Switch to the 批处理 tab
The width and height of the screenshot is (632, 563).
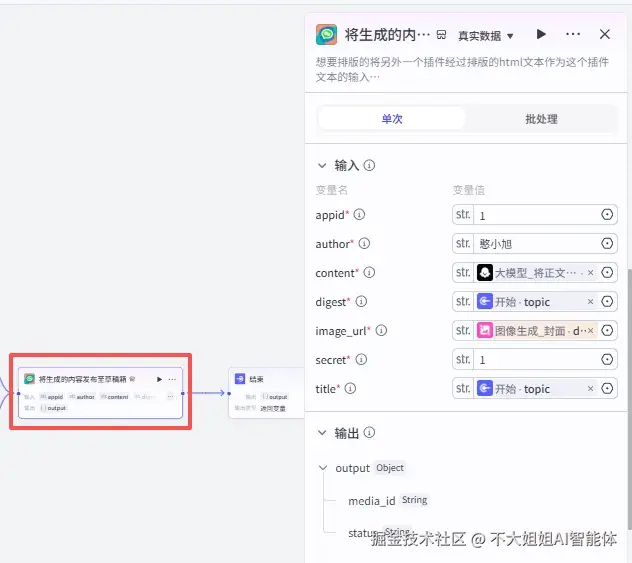pos(541,118)
